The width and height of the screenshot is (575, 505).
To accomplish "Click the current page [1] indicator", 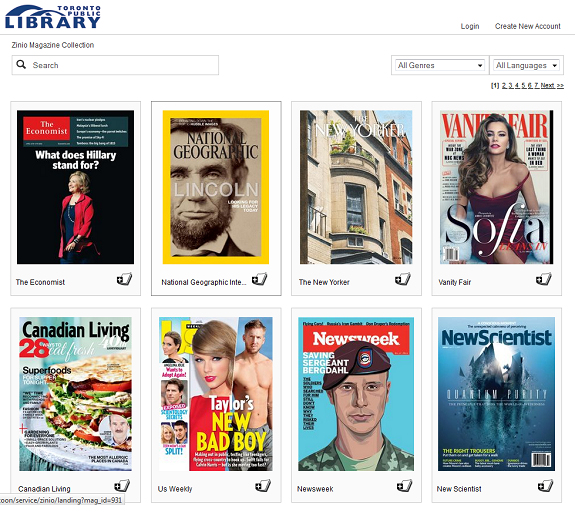I will pos(495,85).
